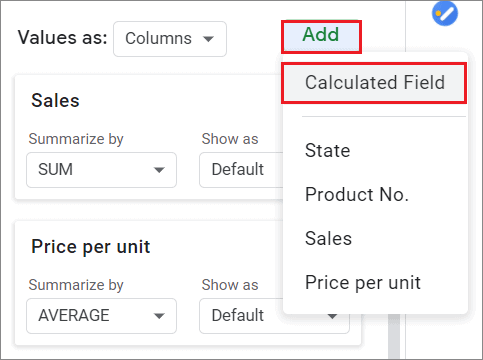Click Summarize by label under Price per unit
This screenshot has height=360, width=483.
point(76,285)
